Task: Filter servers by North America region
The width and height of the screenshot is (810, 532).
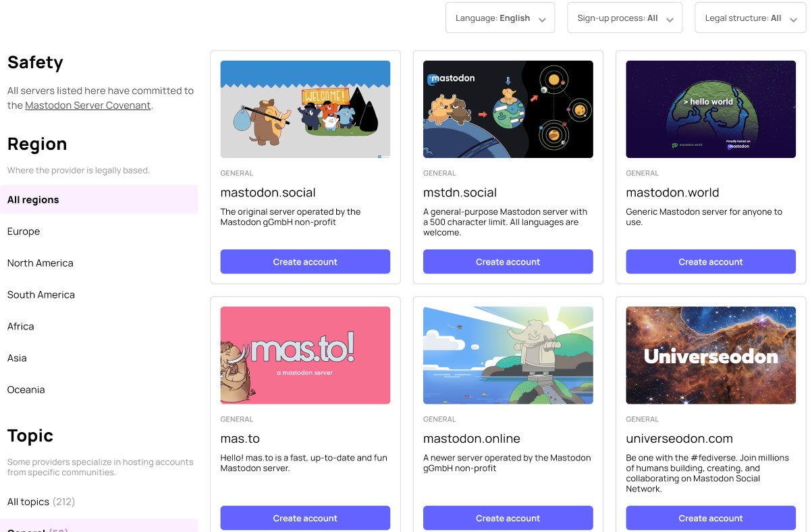Action: click(x=99, y=263)
